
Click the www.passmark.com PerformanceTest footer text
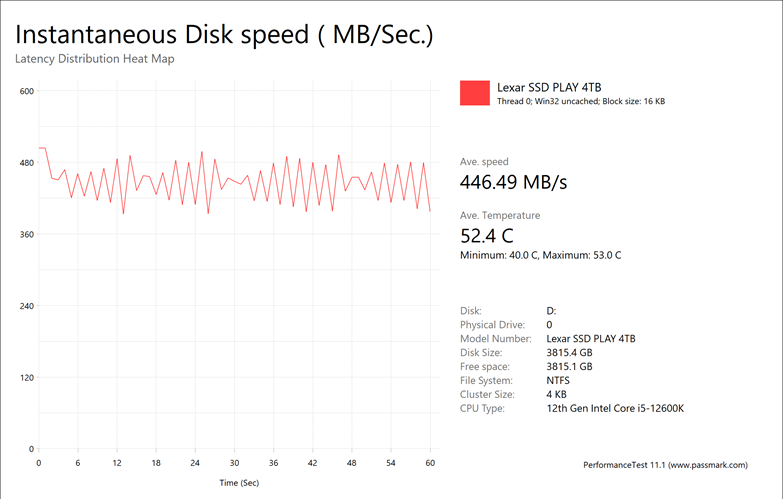click(x=675, y=465)
